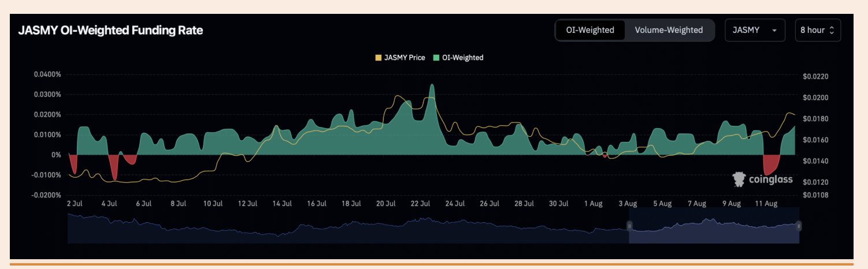Click the $0.0108 price axis label
The image size is (868, 269).
[815, 195]
